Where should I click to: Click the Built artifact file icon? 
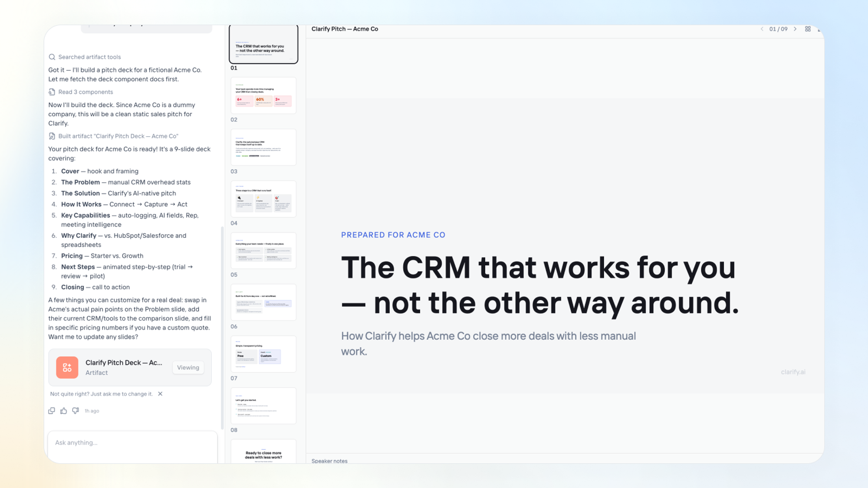pyautogui.click(x=52, y=136)
